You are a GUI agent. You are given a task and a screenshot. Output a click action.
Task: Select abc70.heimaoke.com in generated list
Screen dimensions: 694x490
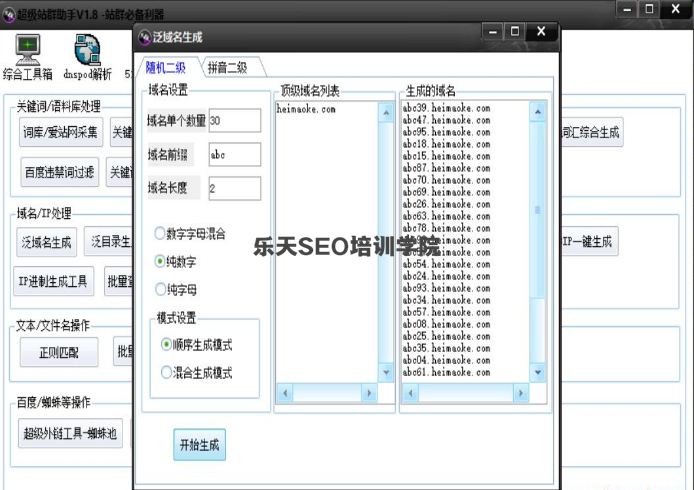(x=447, y=180)
